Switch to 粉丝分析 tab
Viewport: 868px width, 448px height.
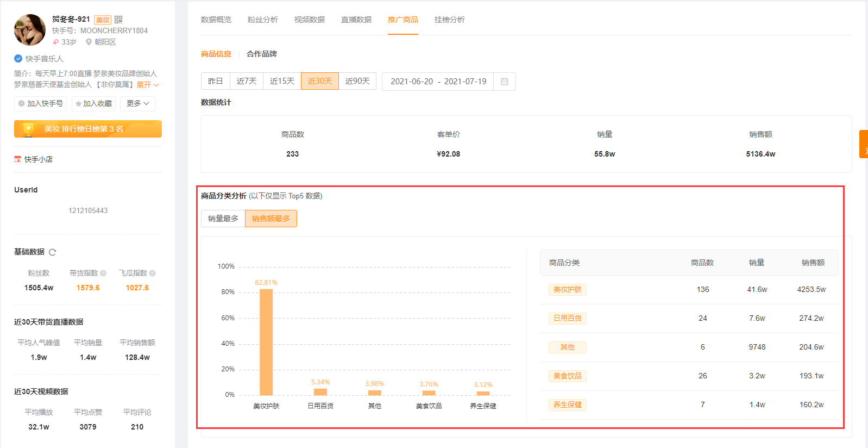point(263,20)
